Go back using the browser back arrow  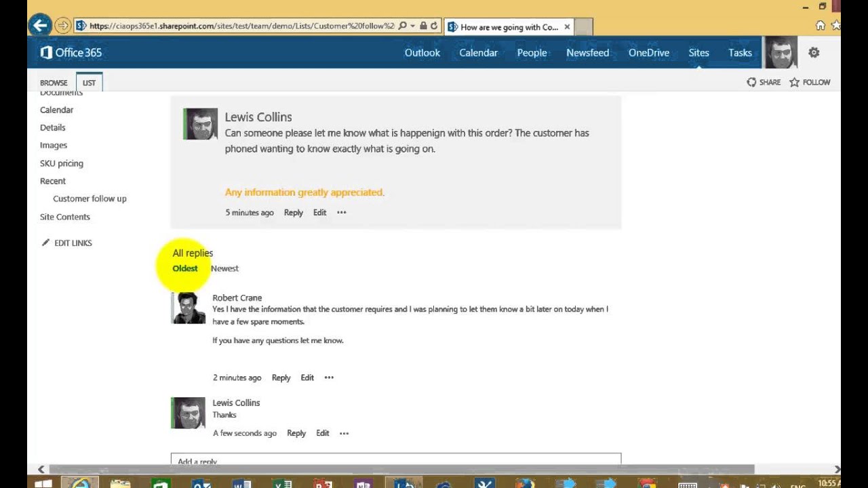[40, 26]
